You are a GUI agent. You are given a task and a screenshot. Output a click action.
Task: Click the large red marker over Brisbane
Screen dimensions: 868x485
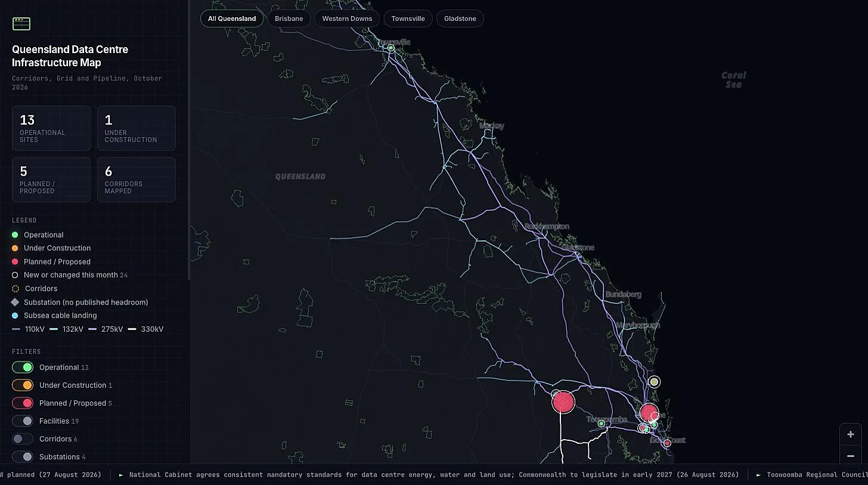pos(649,412)
